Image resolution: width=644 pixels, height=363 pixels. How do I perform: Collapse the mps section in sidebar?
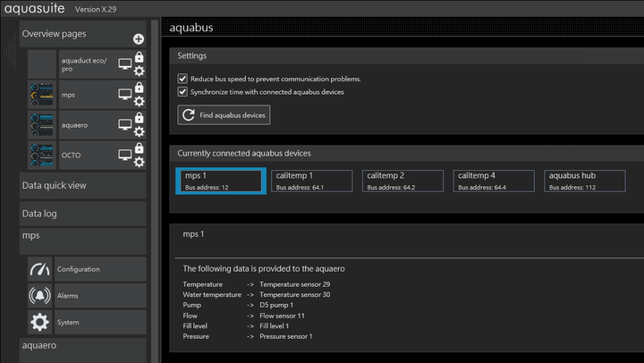(82, 241)
